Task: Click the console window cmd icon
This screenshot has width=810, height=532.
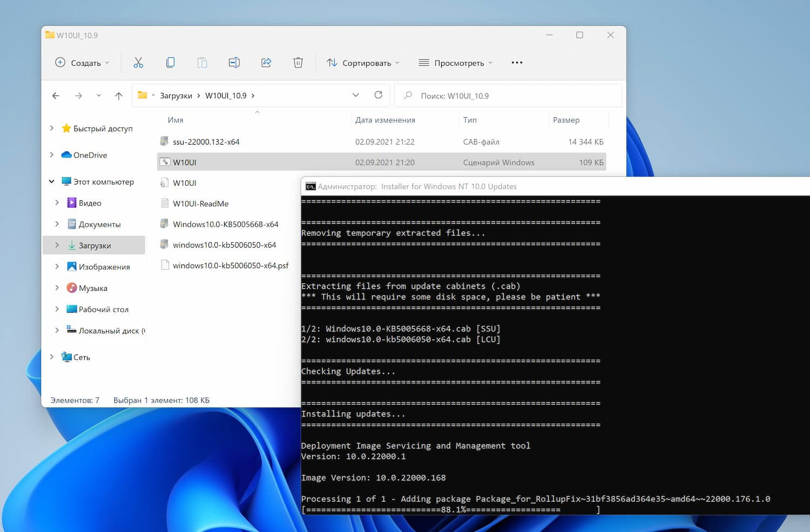Action: [x=310, y=187]
